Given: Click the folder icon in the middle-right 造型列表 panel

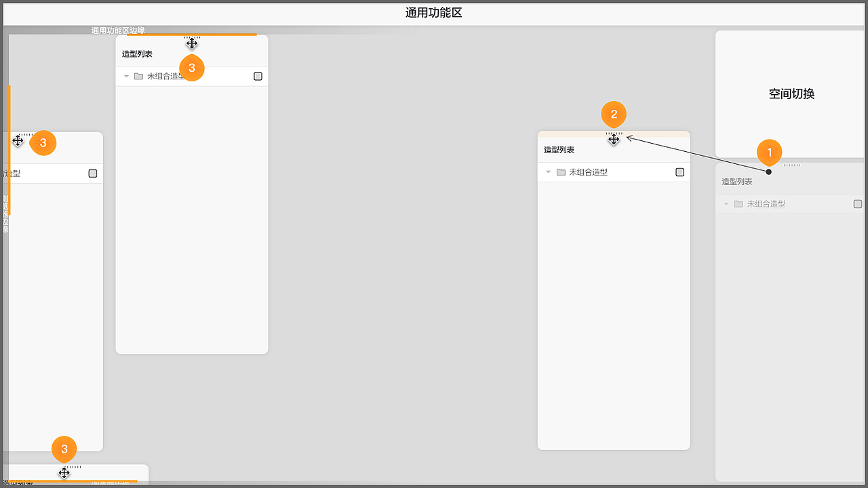Looking at the screenshot, I should tap(560, 172).
